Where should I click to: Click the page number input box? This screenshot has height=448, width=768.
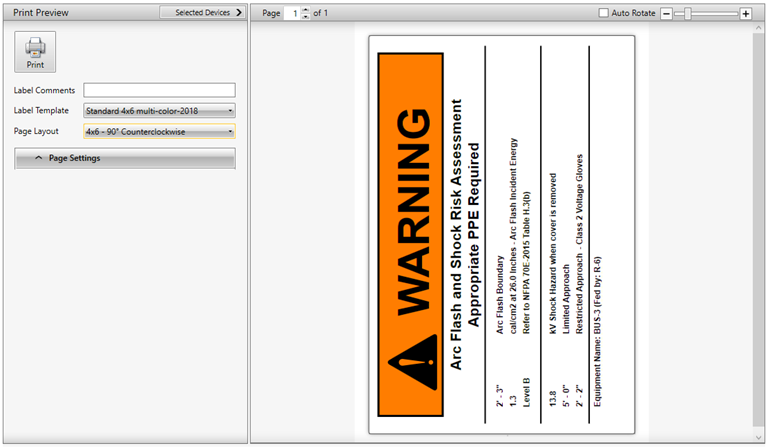coord(292,13)
